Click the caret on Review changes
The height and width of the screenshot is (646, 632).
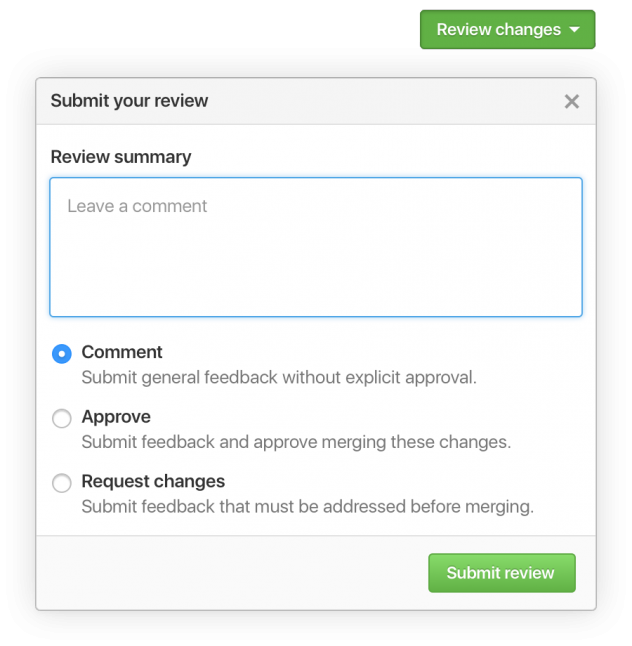click(x=574, y=30)
